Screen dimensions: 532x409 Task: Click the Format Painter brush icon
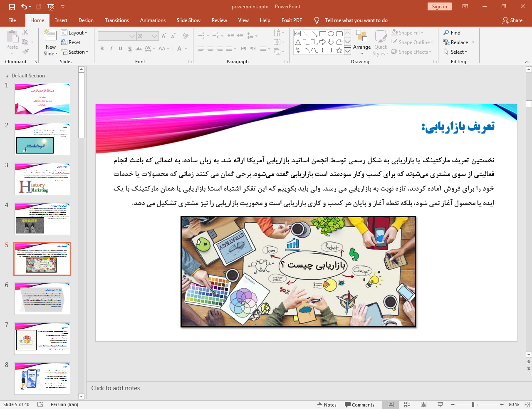[25, 52]
